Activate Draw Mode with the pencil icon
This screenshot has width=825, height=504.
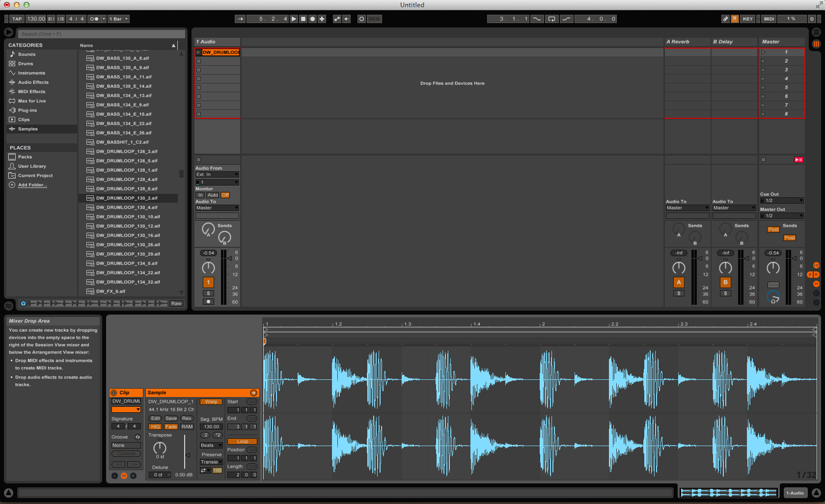(x=725, y=19)
